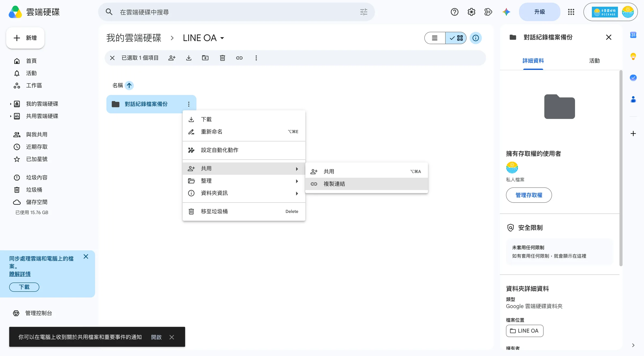Click the 新增 new button
644x356 pixels.
pos(25,38)
